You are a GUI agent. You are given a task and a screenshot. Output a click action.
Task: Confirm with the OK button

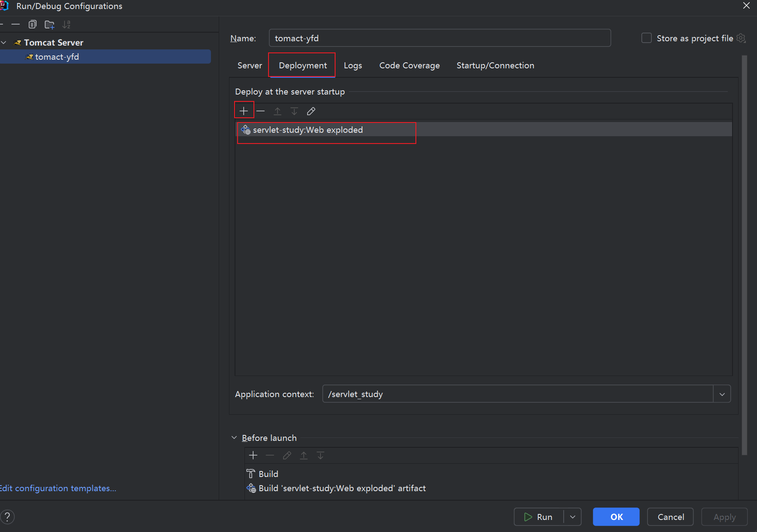pyautogui.click(x=616, y=517)
